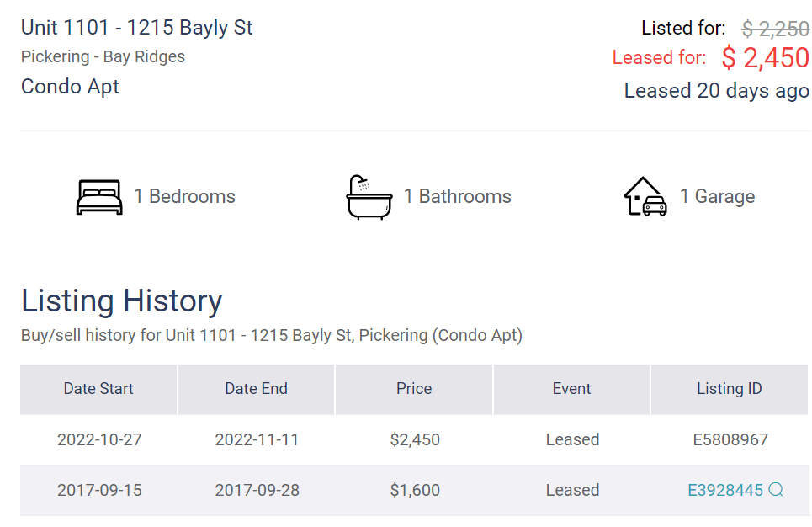The image size is (812, 527).
Task: Click the Listing History heading
Action: coord(122,301)
